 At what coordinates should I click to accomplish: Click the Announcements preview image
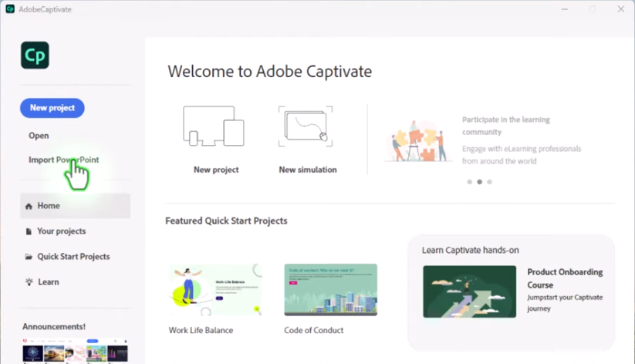(74, 351)
